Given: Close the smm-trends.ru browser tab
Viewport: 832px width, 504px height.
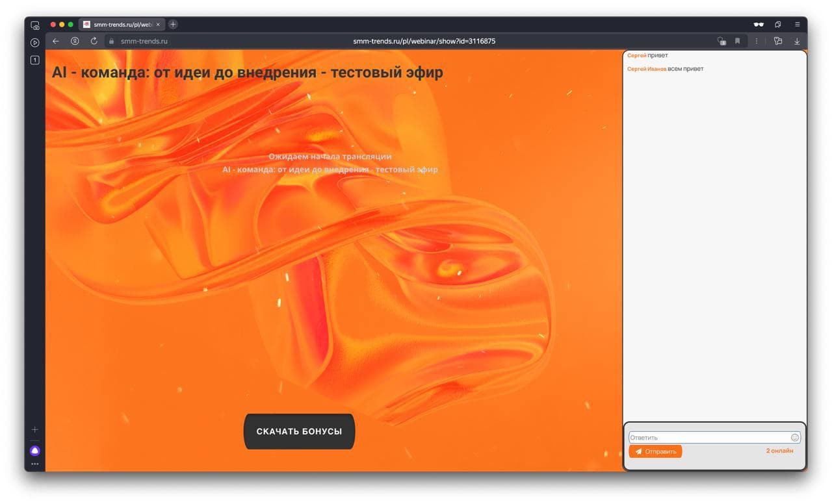Looking at the screenshot, I should point(158,25).
